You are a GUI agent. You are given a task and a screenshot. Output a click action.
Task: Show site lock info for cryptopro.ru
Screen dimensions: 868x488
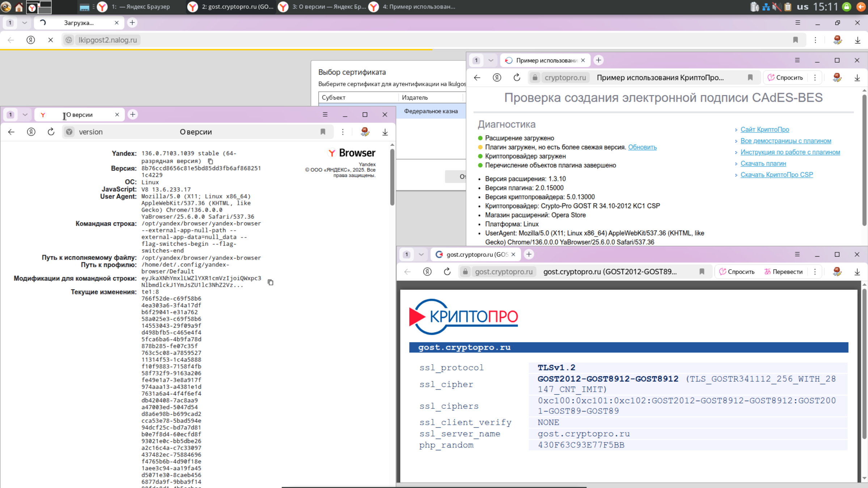tap(535, 77)
